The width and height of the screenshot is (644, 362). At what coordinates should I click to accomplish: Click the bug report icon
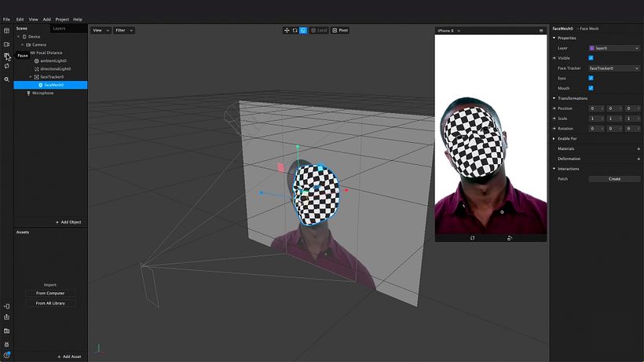(x=6, y=345)
